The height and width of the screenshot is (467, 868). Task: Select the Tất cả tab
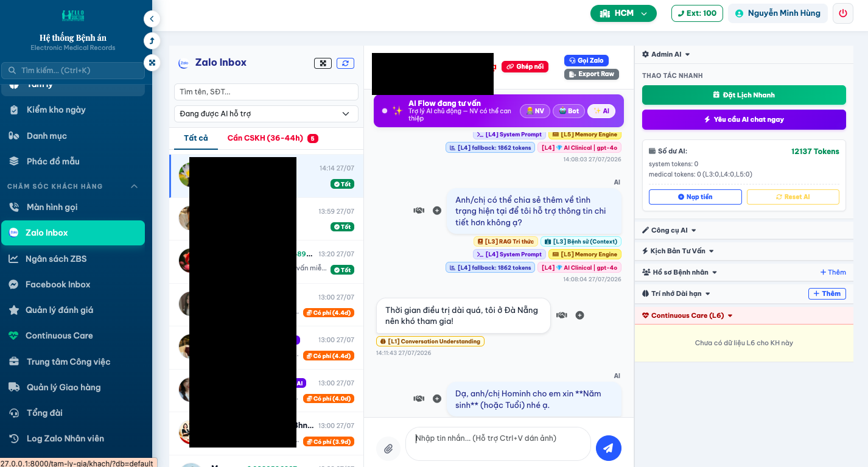point(196,138)
